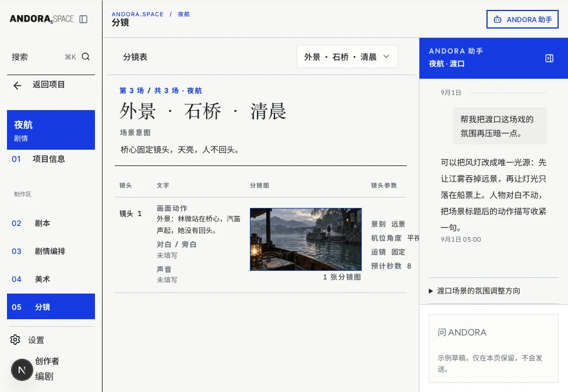Screen dimensions: 568x392
Task: Click the 机位角度 parameter
Action: [395, 238]
